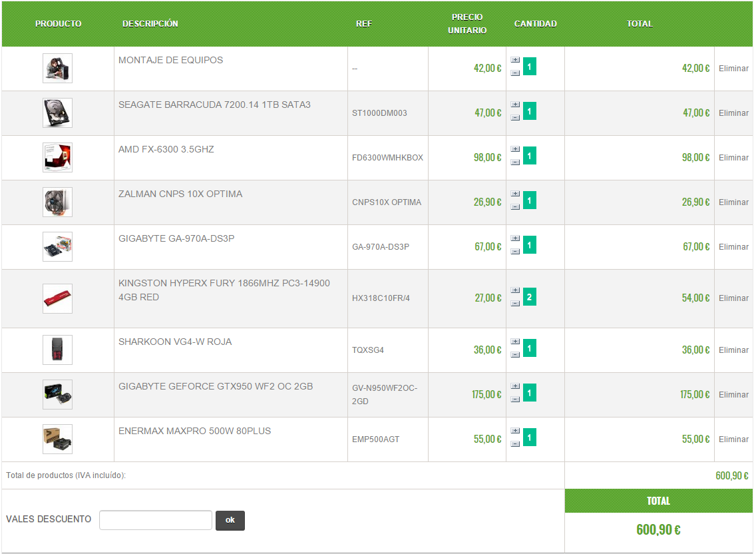
Task: Increase quantity of ENERMAX MAXPRO 500W
Action: point(515,431)
